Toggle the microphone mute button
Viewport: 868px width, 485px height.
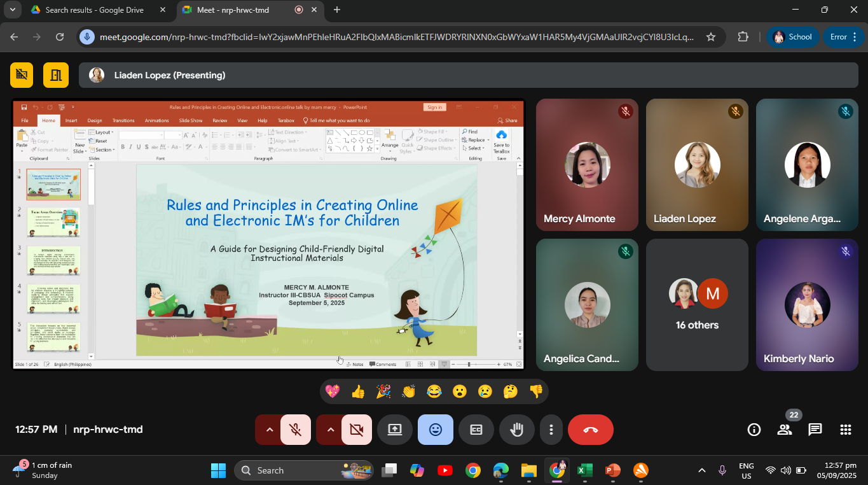click(x=295, y=430)
